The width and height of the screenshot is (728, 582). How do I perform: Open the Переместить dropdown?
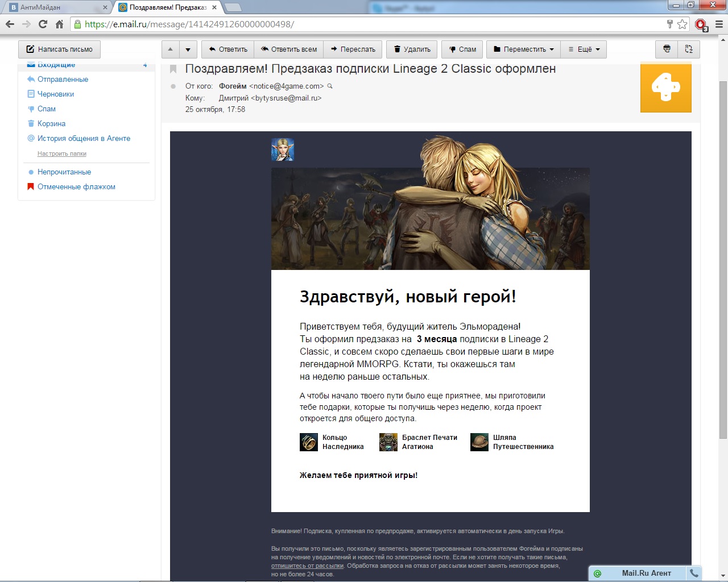(x=523, y=49)
